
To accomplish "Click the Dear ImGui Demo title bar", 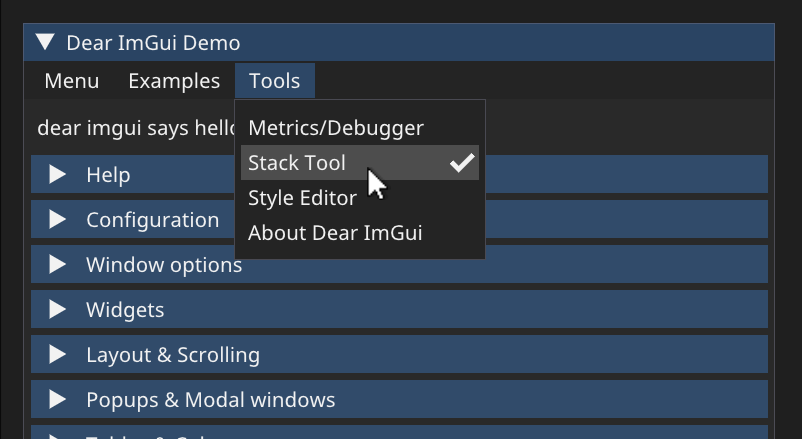I will click(399, 42).
